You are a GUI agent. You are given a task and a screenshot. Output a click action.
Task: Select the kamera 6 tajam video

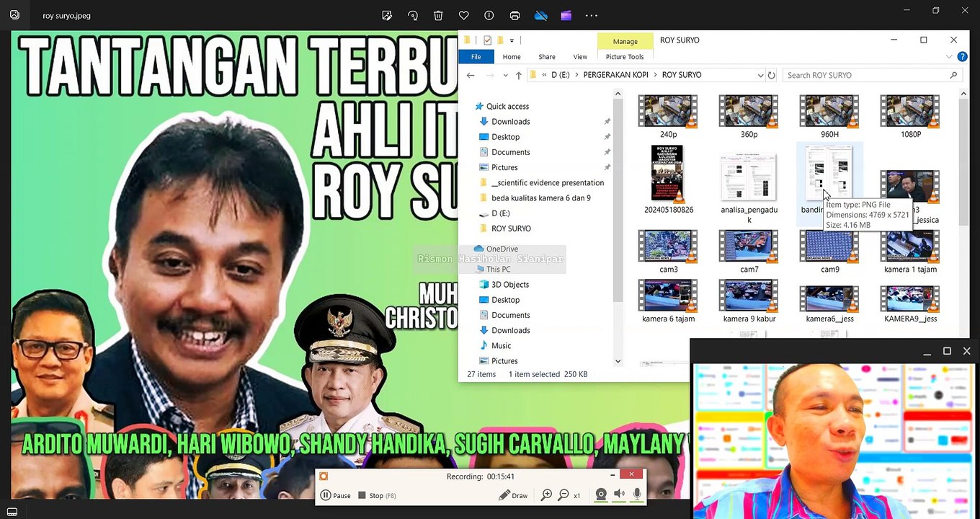pyautogui.click(x=668, y=301)
